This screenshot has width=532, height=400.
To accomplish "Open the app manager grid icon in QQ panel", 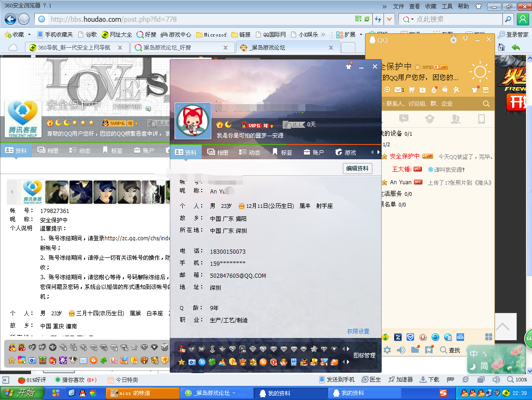I will pyautogui.click(x=489, y=337).
